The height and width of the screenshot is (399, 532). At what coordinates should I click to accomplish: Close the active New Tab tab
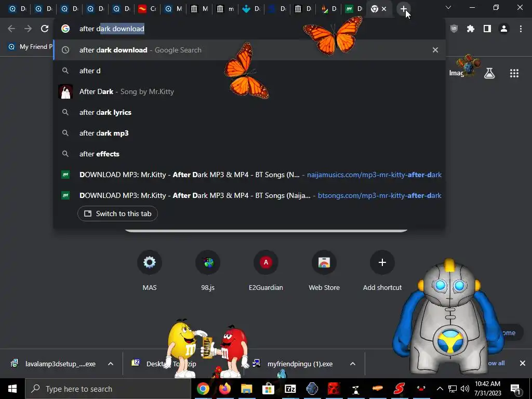(x=384, y=9)
